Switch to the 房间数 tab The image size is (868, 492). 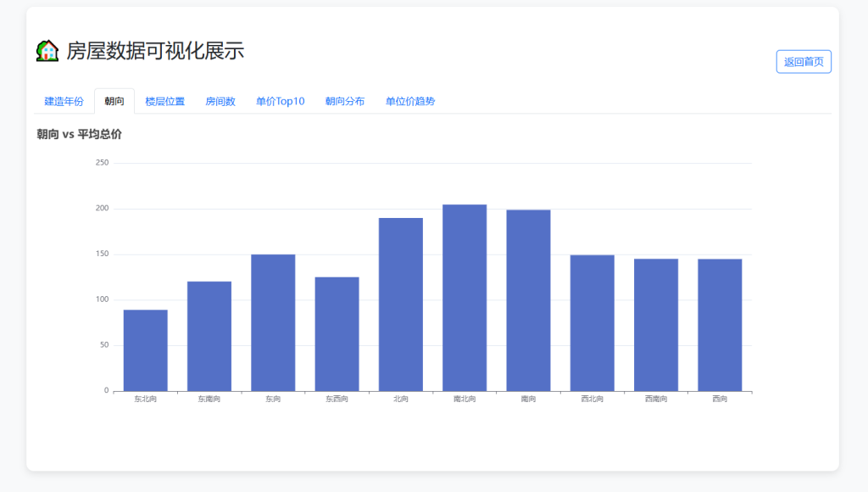coord(220,102)
